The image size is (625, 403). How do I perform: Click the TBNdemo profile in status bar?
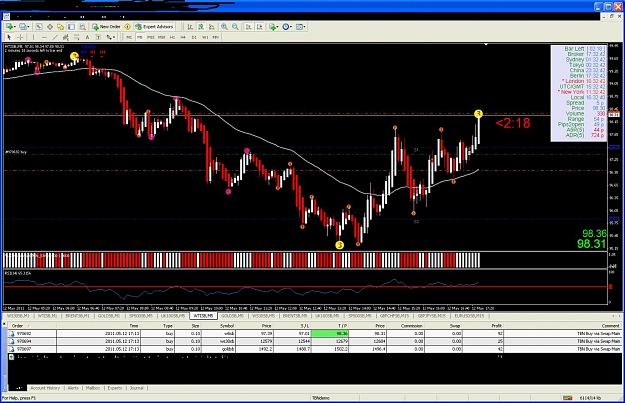click(320, 398)
